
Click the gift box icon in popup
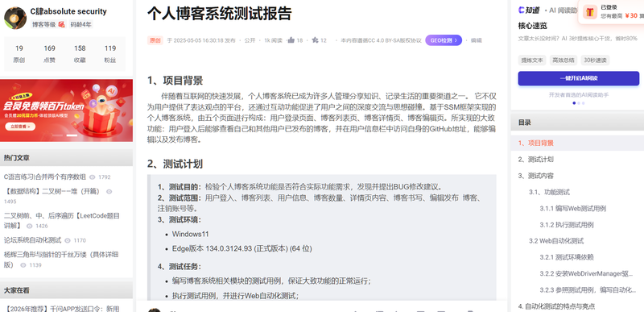tap(590, 12)
